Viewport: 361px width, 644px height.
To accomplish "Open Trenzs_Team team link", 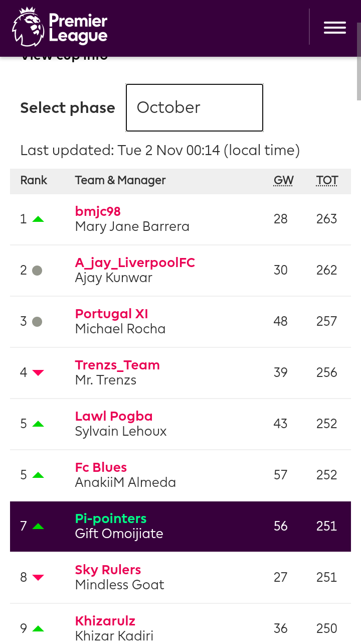I will pyautogui.click(x=117, y=365).
